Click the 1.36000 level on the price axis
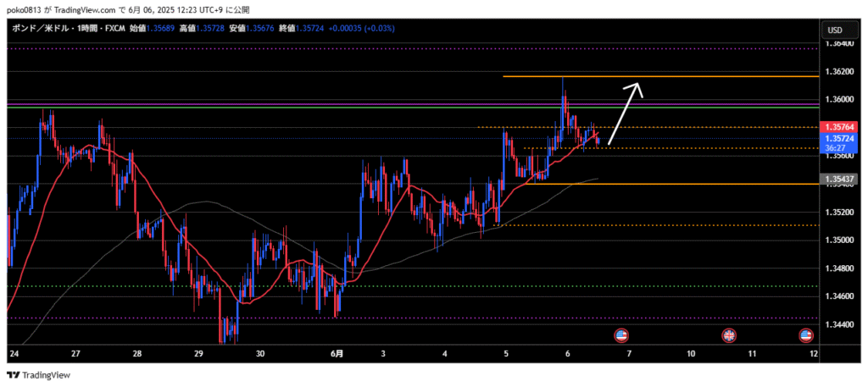 (839, 100)
